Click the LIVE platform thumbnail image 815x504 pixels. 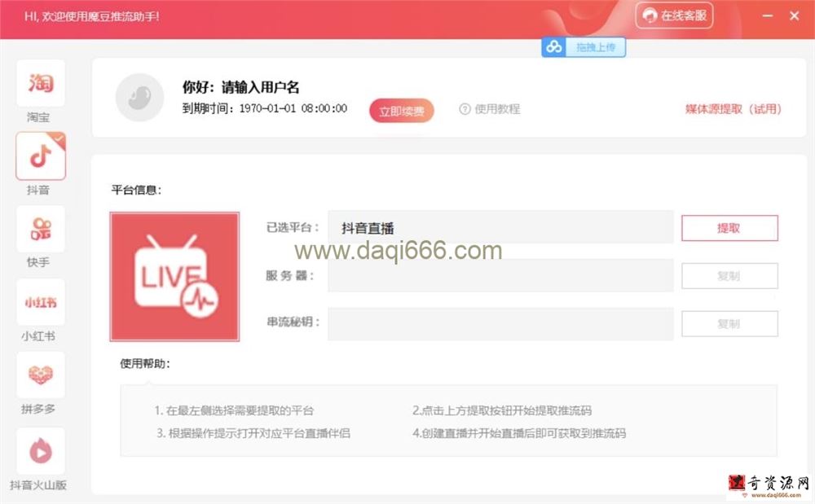pos(174,277)
